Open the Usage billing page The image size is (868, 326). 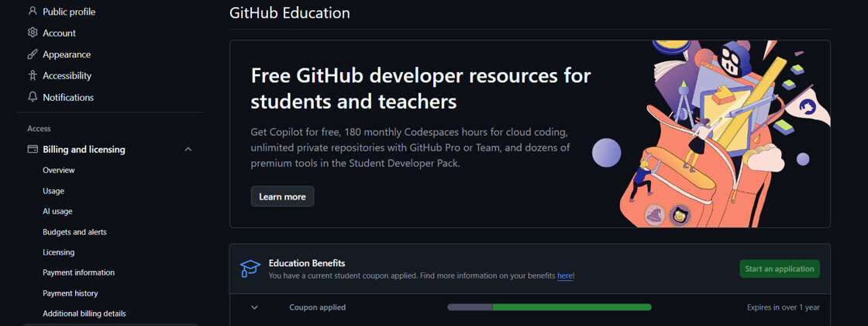[53, 191]
